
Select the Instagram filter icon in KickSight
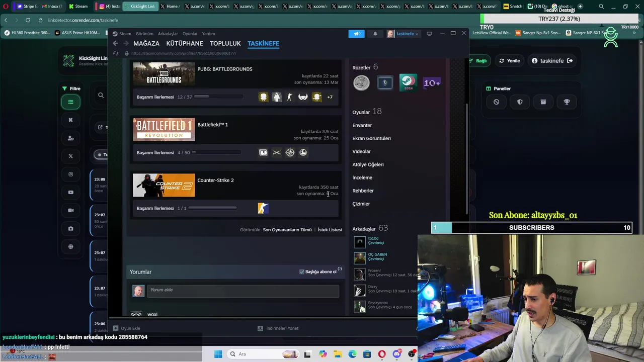pos(70,174)
